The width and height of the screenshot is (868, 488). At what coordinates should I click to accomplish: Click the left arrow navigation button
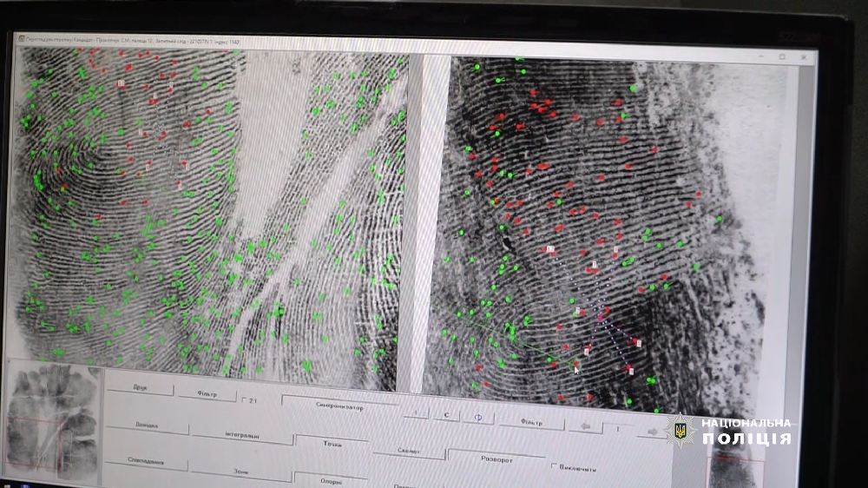585,426
